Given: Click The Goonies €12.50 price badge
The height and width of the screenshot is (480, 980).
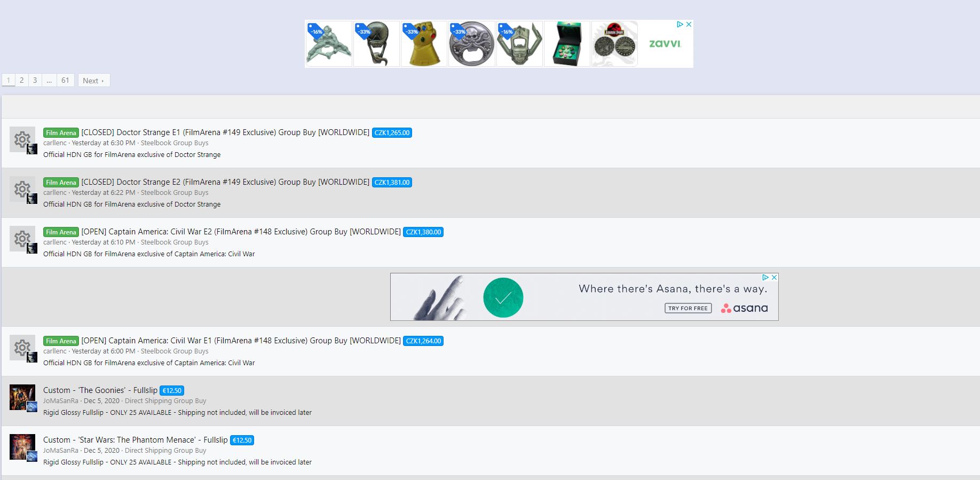Looking at the screenshot, I should point(172,391).
